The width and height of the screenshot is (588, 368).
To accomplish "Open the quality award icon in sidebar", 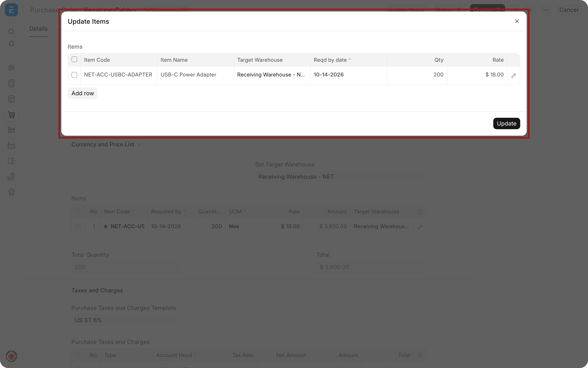I will 11,192.
